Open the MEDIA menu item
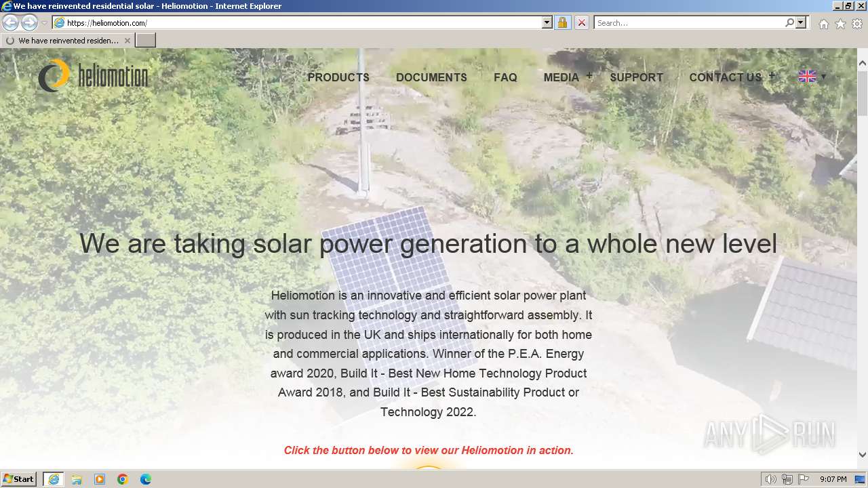Viewport: 868px width, 488px height. [561, 77]
